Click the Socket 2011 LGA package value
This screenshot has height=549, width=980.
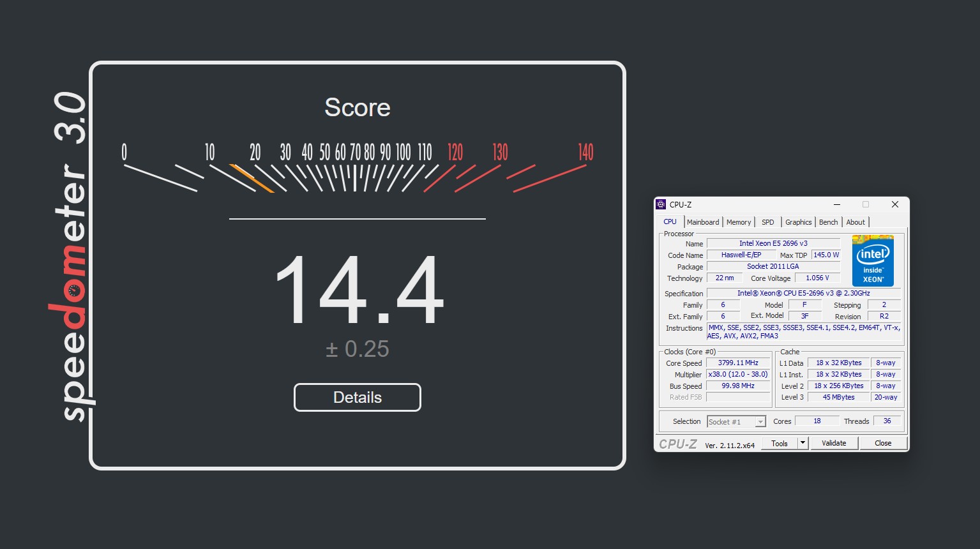click(x=773, y=266)
